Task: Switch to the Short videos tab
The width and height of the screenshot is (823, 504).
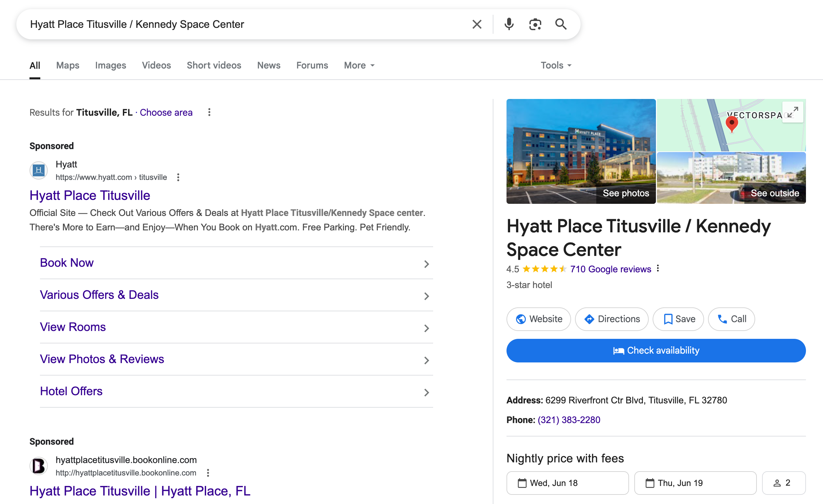Action: pos(214,65)
